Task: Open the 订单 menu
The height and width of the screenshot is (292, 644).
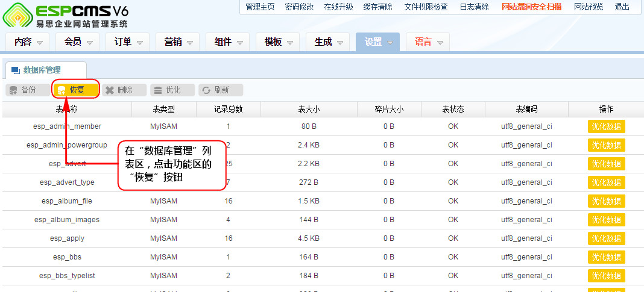Action: coord(128,42)
